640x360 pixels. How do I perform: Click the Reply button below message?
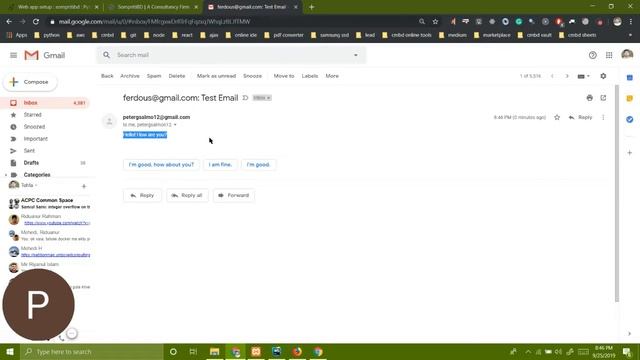[x=142, y=196]
